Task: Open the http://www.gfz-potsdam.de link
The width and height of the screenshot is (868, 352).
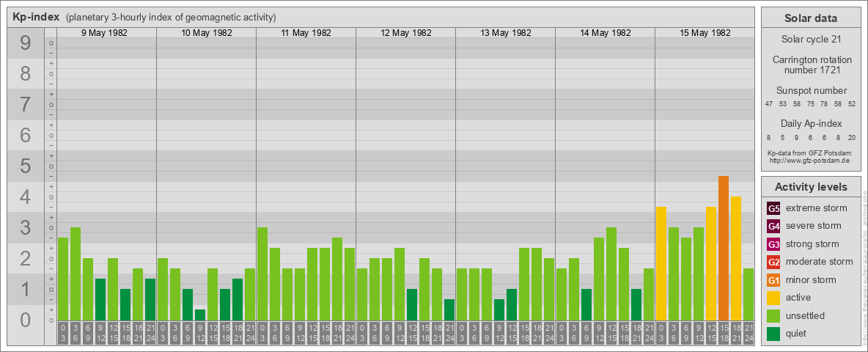Action: [811, 161]
